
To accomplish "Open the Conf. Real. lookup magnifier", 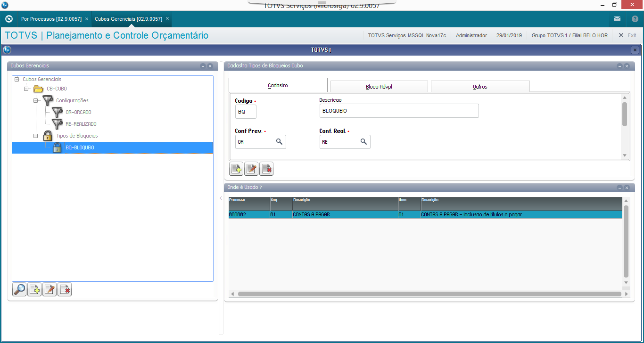I will coord(363,141).
